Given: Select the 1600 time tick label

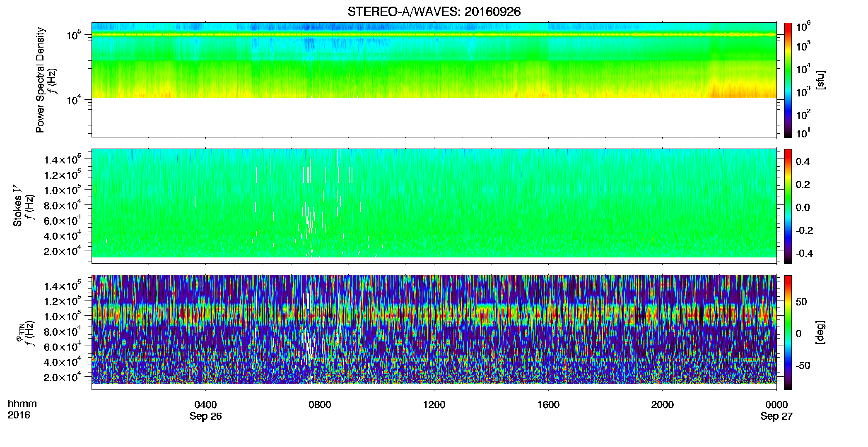Looking at the screenshot, I should (x=548, y=405).
